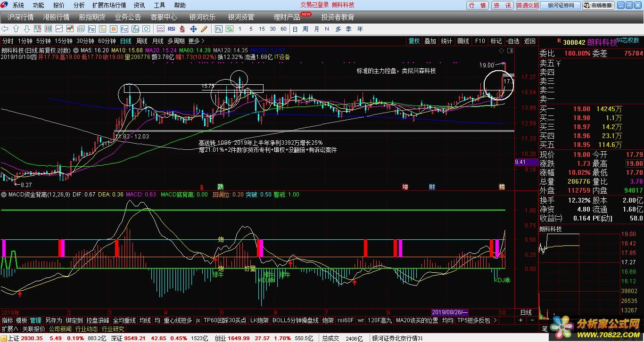The height and width of the screenshot is (342, 644).
Task: Open the 分析 menu
Action: point(79,5)
